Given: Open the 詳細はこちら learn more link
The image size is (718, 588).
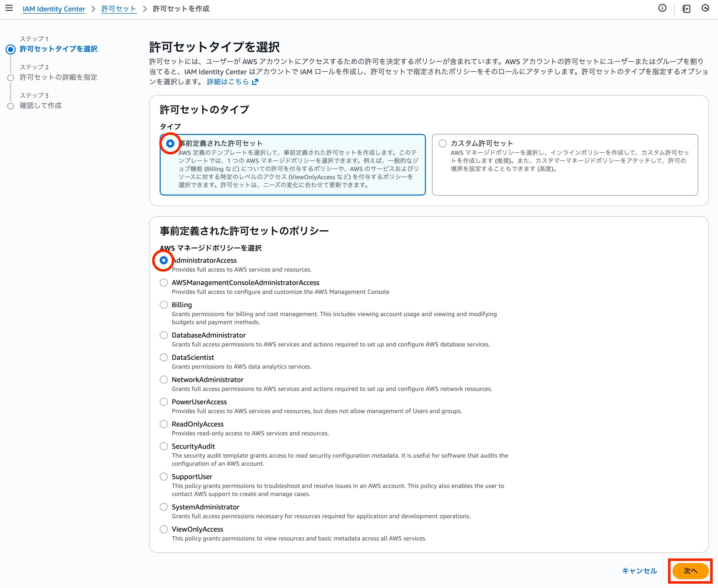Looking at the screenshot, I should (228, 82).
